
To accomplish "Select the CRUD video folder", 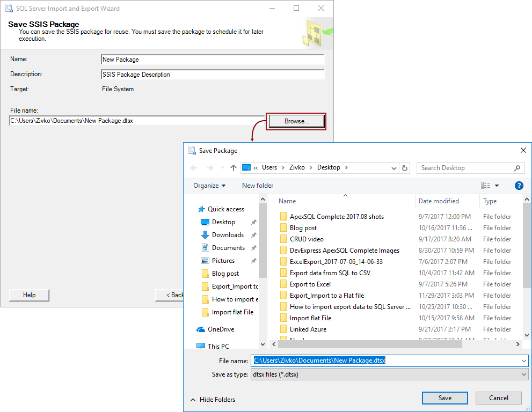I will pyautogui.click(x=307, y=239).
